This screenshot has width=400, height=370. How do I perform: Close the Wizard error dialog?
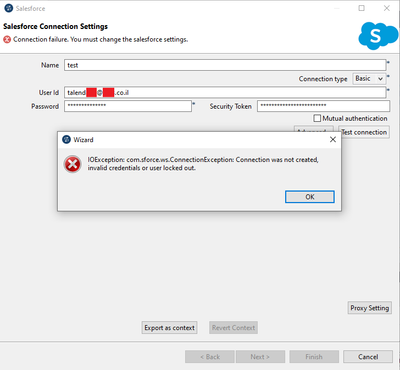[333, 140]
